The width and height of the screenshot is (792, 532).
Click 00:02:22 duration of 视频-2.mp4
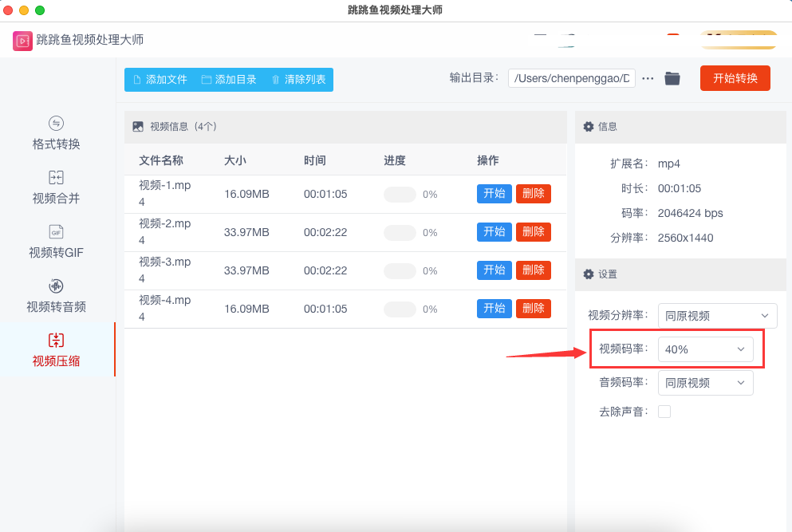click(x=325, y=232)
